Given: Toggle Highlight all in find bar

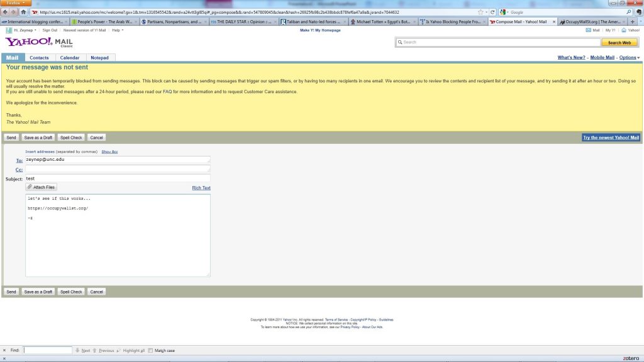Looking at the screenshot, I should [x=131, y=351].
